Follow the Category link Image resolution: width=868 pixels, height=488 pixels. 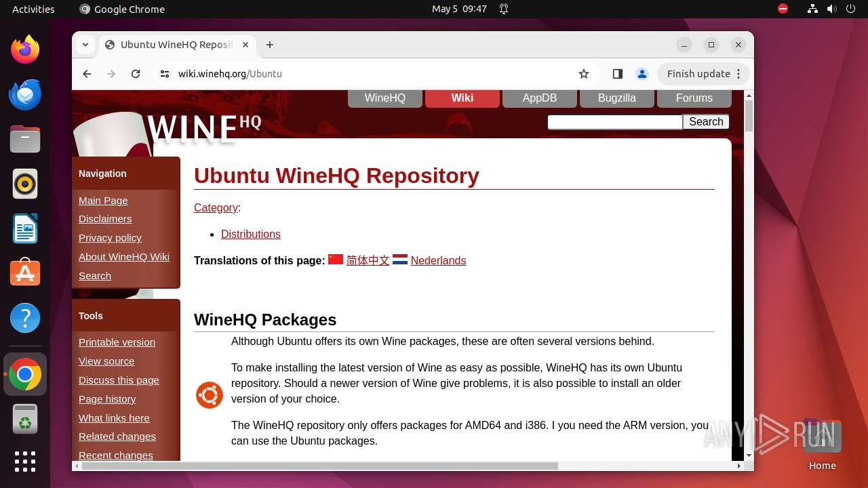coord(216,208)
